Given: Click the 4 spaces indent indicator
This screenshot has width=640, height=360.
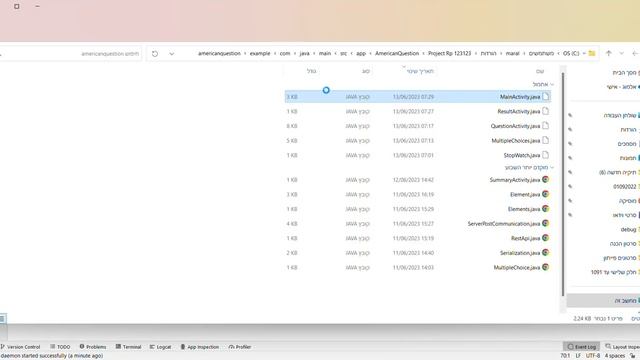Looking at the screenshot, I should click(x=615, y=356).
